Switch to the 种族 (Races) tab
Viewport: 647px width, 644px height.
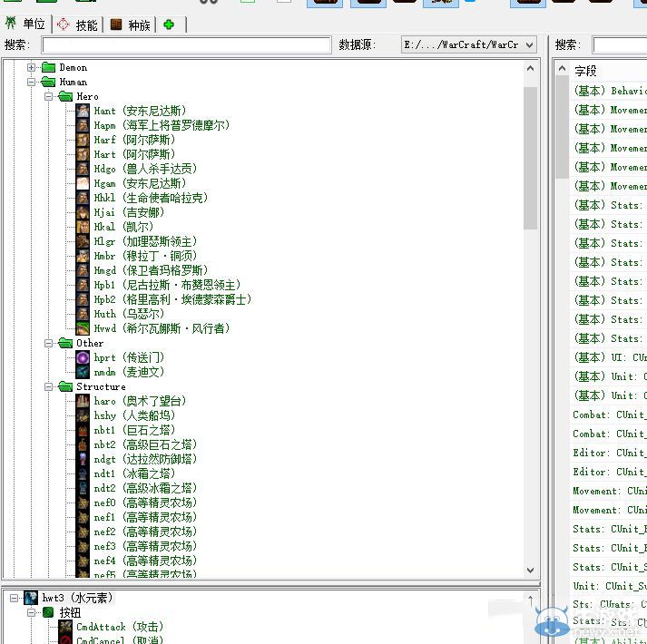pyautogui.click(x=131, y=25)
